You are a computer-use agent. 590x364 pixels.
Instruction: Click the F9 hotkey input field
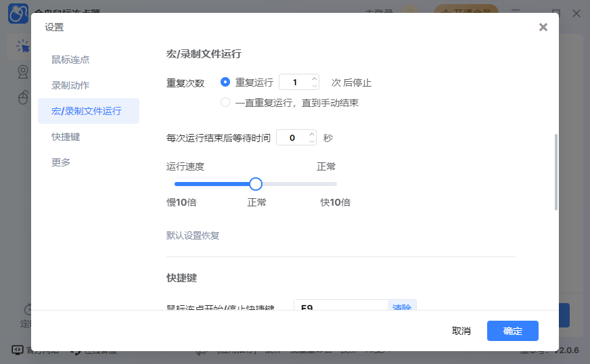(x=341, y=306)
